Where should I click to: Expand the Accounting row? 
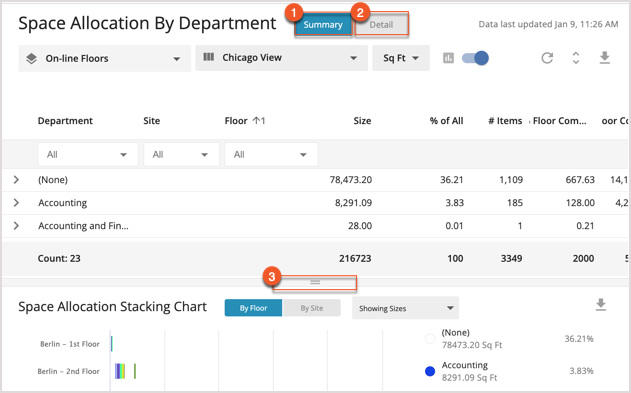coord(16,203)
